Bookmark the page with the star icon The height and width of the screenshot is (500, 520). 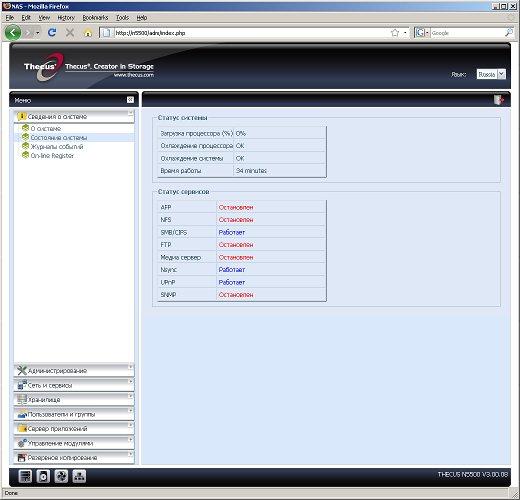[x=395, y=33]
